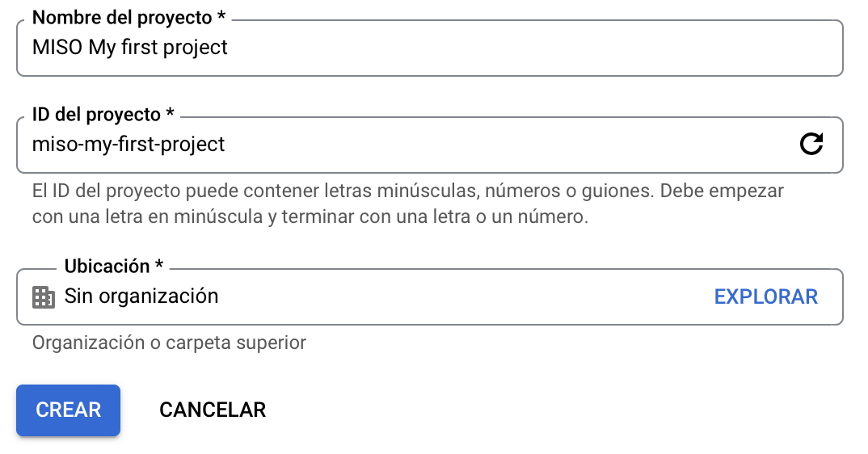The width and height of the screenshot is (868, 454).
Task: Click the 'miso-my-first-project' ID text
Action: pyautogui.click(x=129, y=145)
